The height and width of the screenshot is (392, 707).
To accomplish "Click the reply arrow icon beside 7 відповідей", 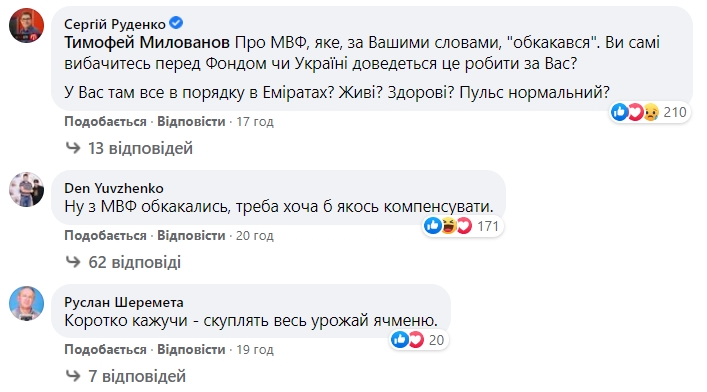I will point(73,376).
